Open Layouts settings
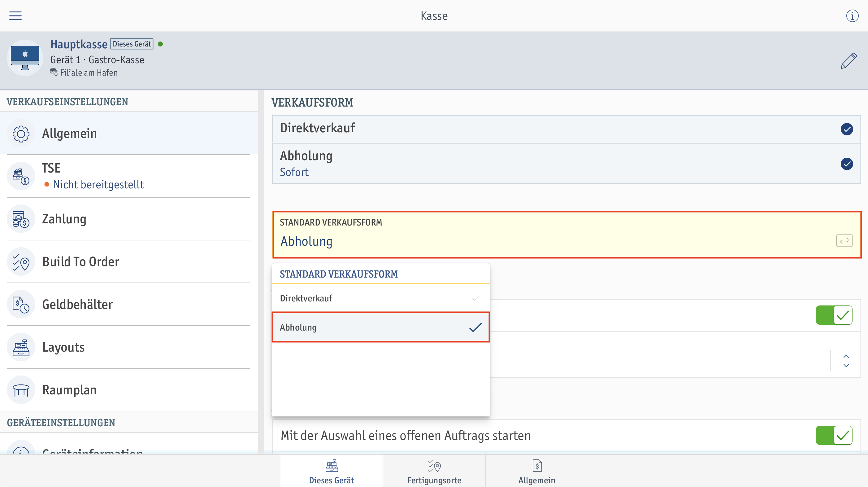This screenshot has width=868, height=487. pos(129,347)
